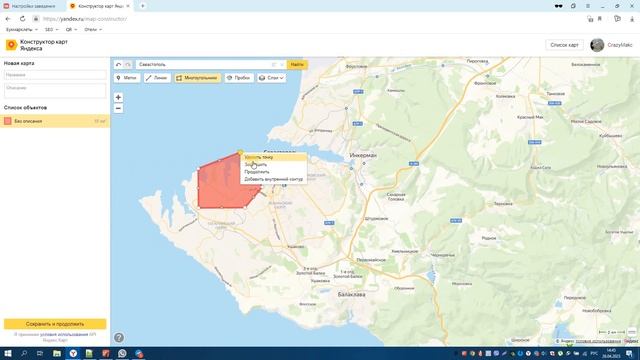
Task: Zoom out with the minus button
Action: [118, 108]
